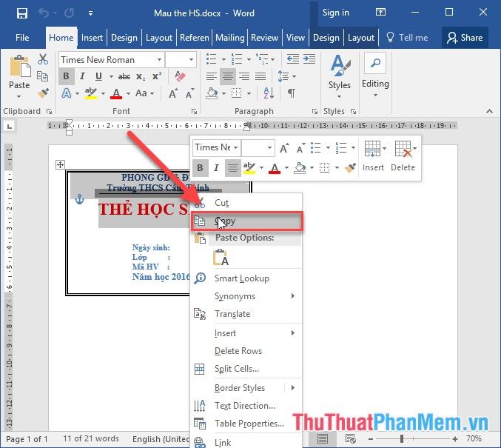Toggle Bold in the ribbon Font group
Viewport: 501px width, 448px height.
(x=65, y=76)
